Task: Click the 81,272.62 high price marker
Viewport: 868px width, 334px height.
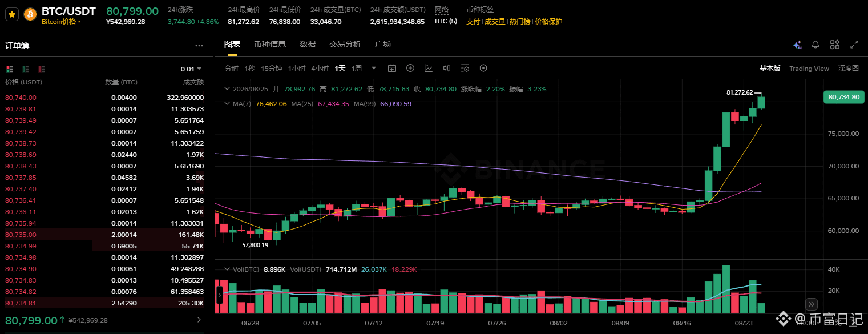Action: point(740,92)
